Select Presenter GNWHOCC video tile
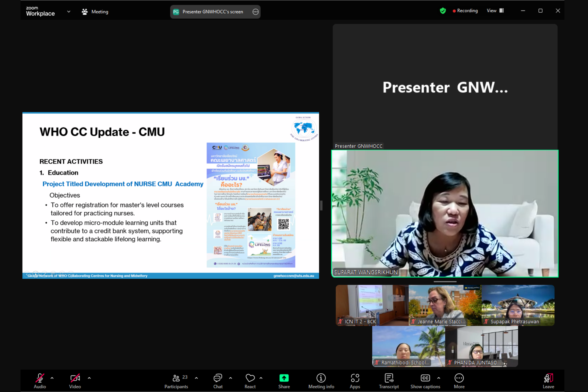The height and width of the screenshot is (392, 588). [x=445, y=87]
